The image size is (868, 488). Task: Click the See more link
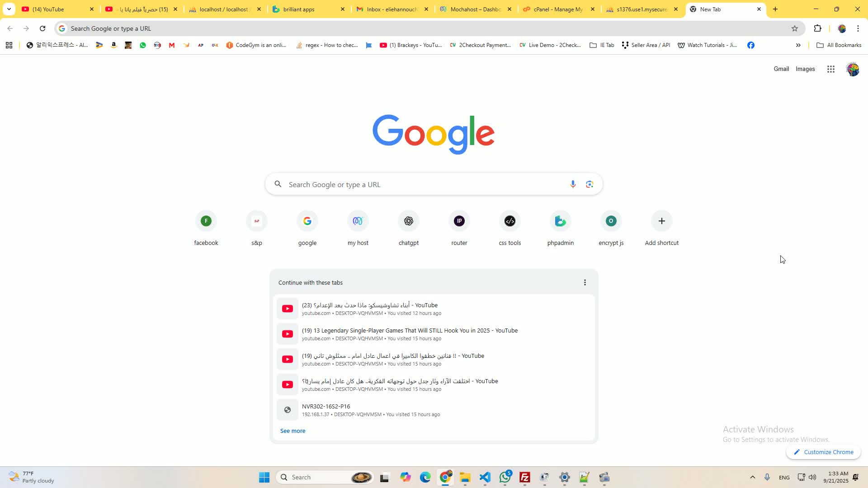pos(292,431)
